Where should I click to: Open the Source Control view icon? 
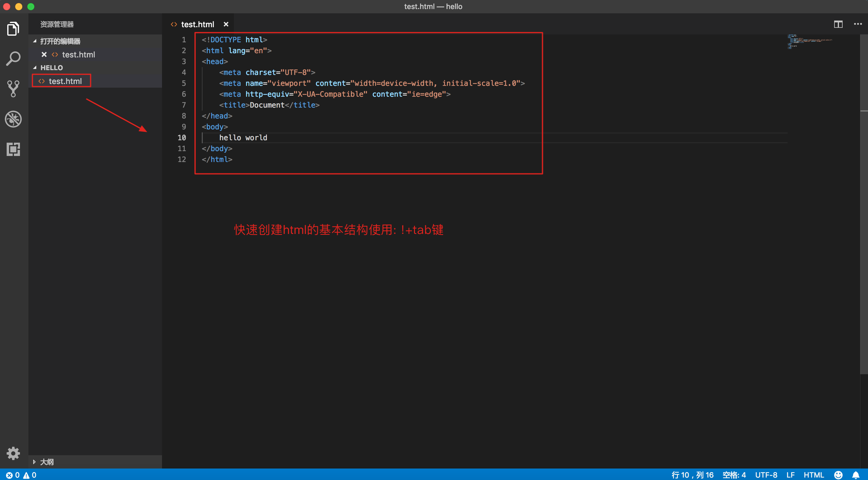click(x=13, y=89)
